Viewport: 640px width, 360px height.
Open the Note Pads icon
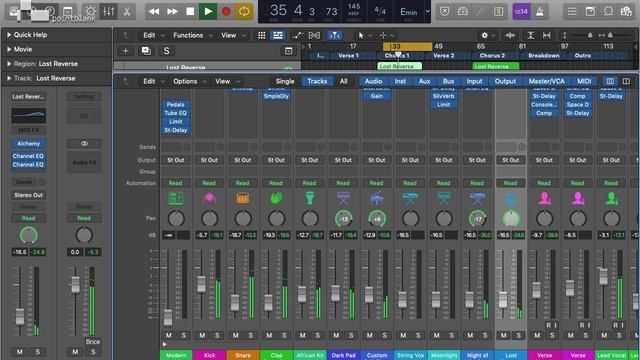pyautogui.click(x=590, y=11)
